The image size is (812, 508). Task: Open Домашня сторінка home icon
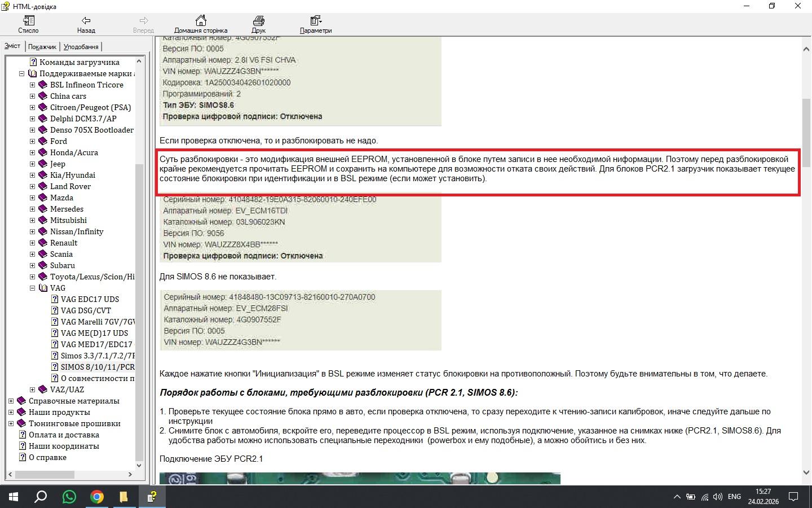click(x=201, y=24)
